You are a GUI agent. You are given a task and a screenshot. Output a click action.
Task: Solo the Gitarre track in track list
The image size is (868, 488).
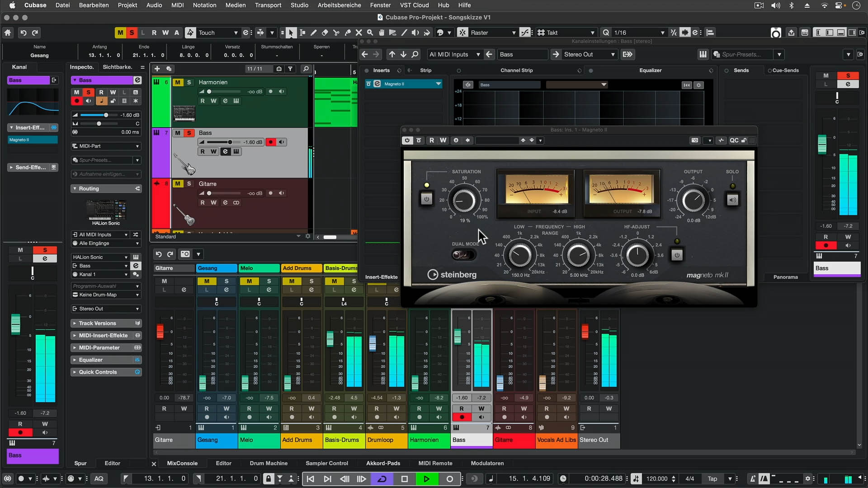tap(189, 184)
